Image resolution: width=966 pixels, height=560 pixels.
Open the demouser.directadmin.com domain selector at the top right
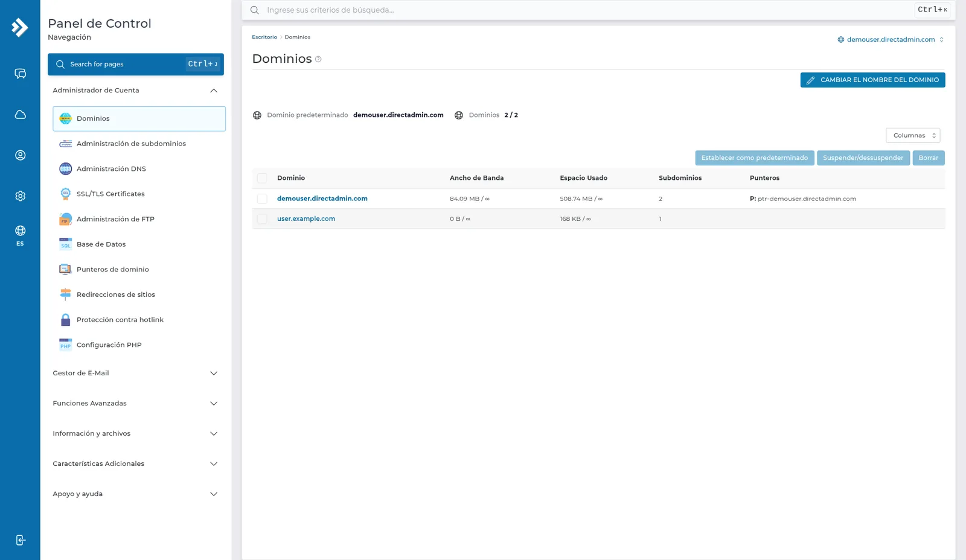[891, 39]
